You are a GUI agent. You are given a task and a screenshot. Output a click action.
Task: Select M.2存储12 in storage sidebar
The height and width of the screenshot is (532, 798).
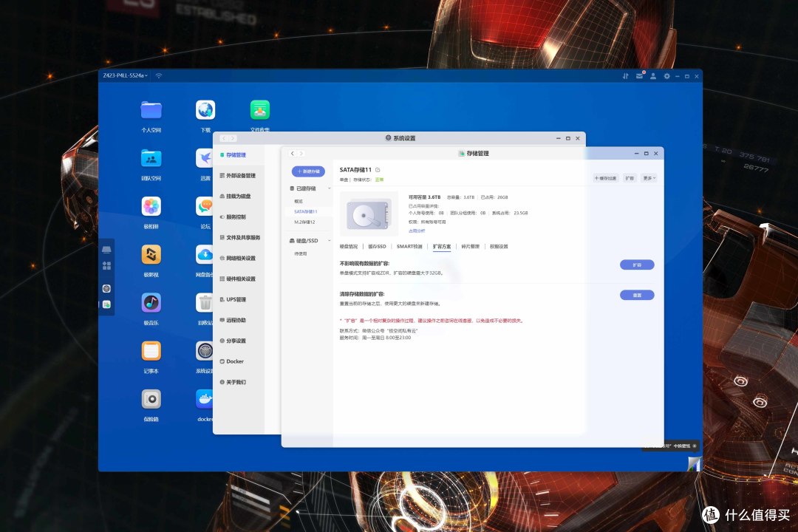click(x=304, y=222)
